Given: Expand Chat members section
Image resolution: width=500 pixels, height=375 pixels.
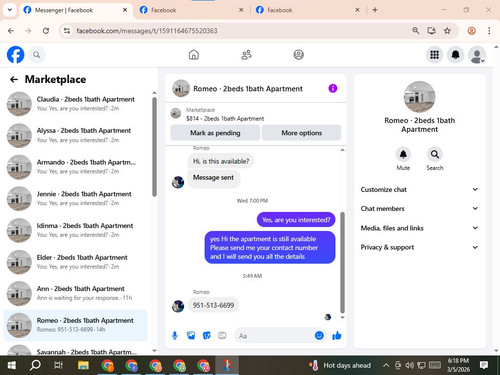Looking at the screenshot, I should coord(419,209).
